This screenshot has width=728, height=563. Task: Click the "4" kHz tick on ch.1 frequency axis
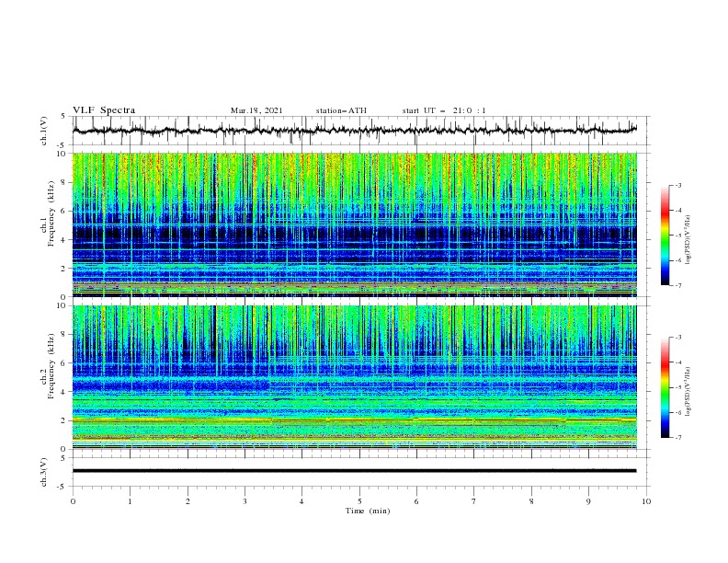pyautogui.click(x=65, y=240)
